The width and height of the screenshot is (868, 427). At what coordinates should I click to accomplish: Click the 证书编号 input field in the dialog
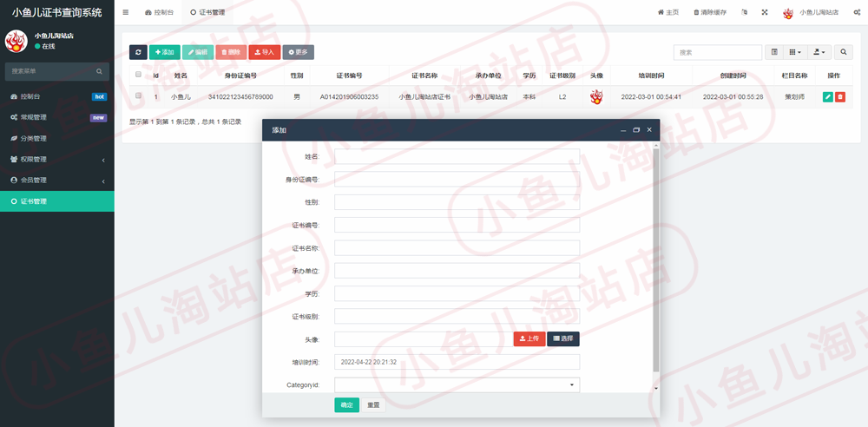click(457, 225)
